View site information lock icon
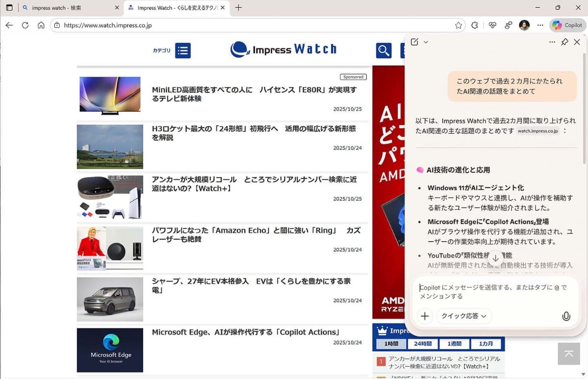The width and height of the screenshot is (588, 379). [57, 25]
